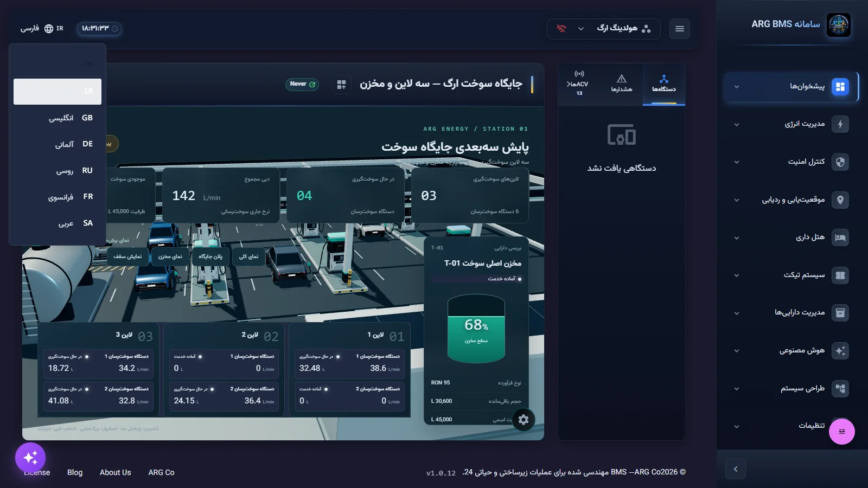
Task: Click the globe language icon
Action: tap(49, 29)
